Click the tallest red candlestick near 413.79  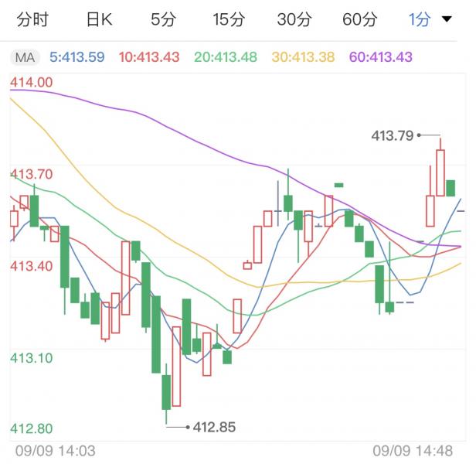coord(440,172)
